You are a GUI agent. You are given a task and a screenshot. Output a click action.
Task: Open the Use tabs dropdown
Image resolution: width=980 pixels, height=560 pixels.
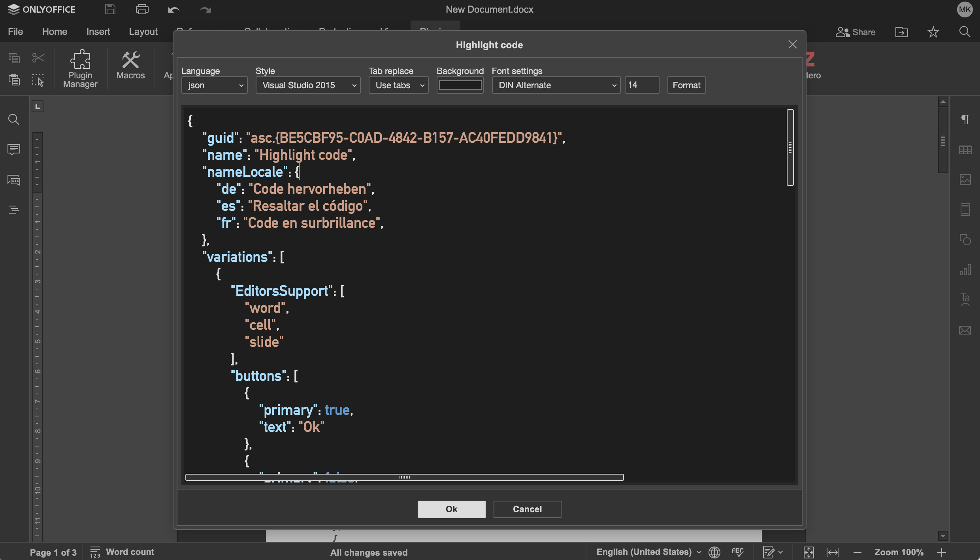point(398,85)
